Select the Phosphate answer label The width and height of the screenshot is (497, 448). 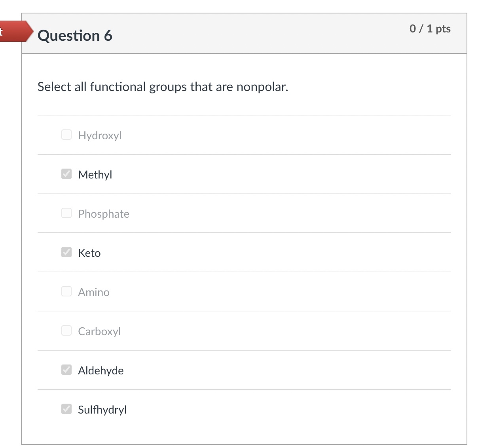[x=104, y=213]
